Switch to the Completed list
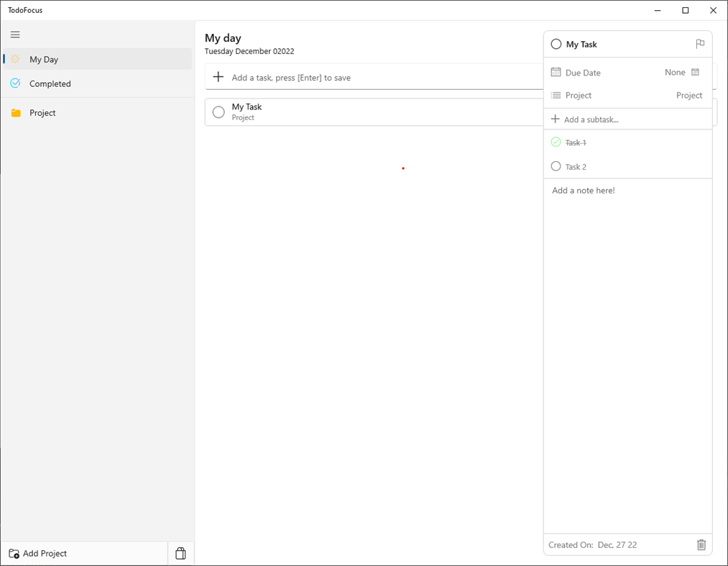This screenshot has height=566, width=728. (x=50, y=84)
